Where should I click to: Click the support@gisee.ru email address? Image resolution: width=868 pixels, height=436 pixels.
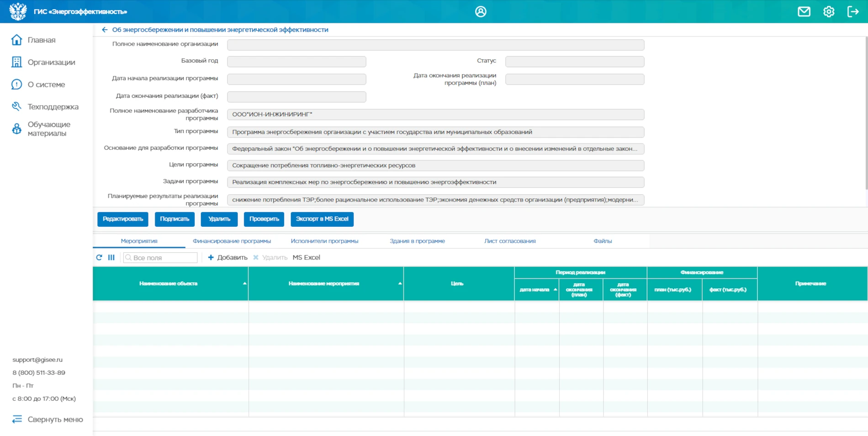[x=37, y=360]
